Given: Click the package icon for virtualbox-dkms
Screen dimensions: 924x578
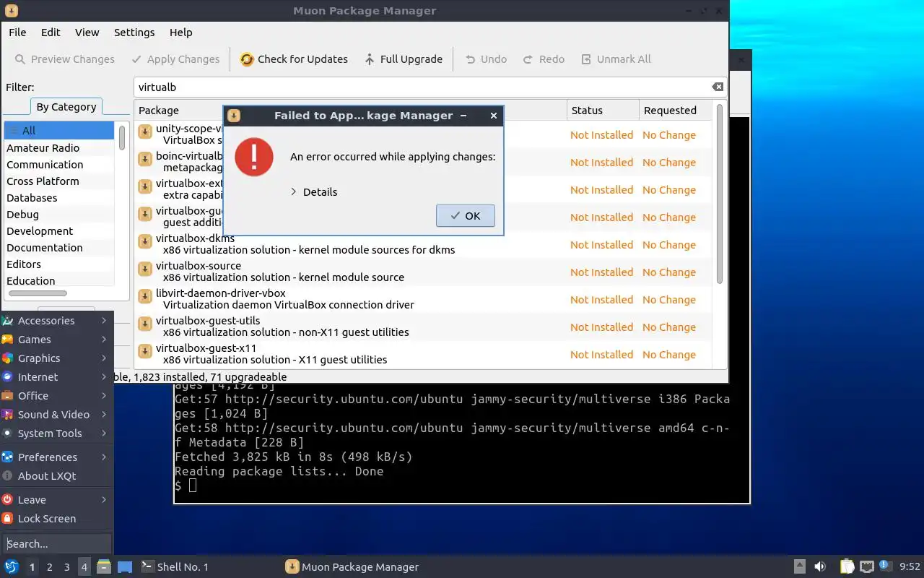Looking at the screenshot, I should click(144, 241).
